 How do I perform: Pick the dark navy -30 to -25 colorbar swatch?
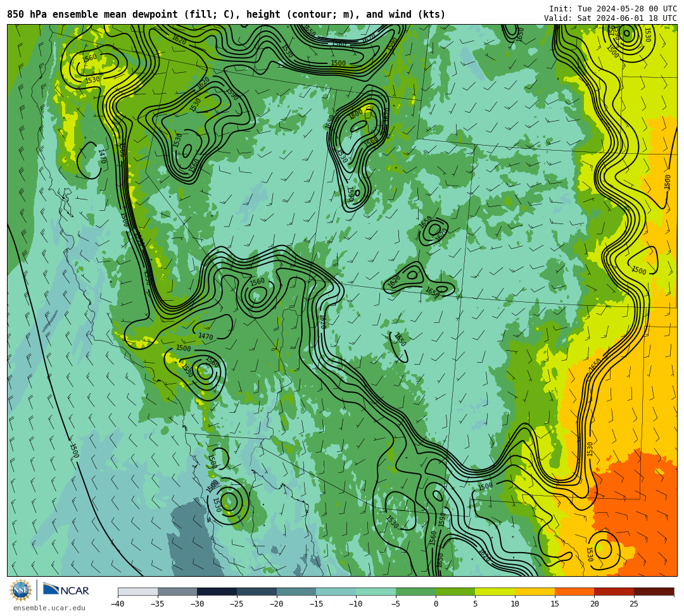pos(217,591)
